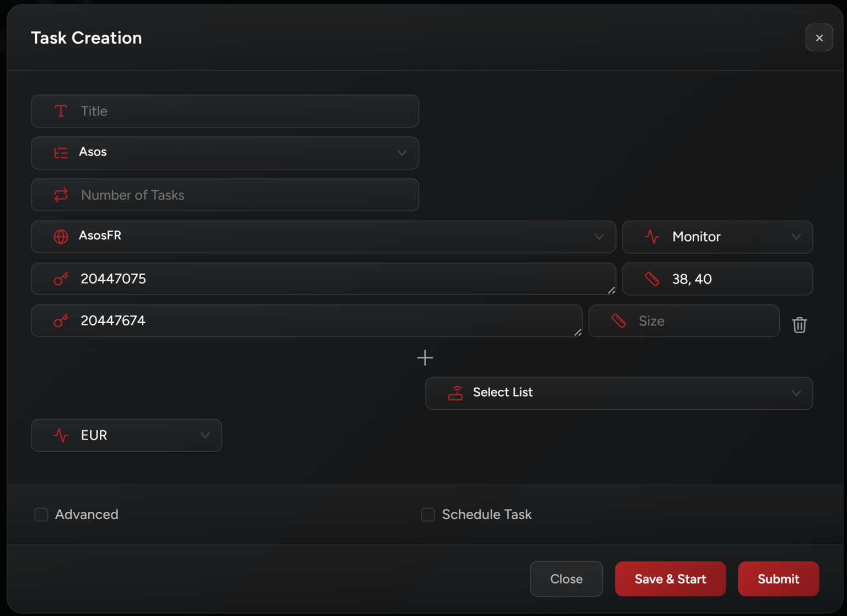Click the trash icon beside the second Size field
Image resolution: width=847 pixels, height=616 pixels.
click(x=799, y=325)
